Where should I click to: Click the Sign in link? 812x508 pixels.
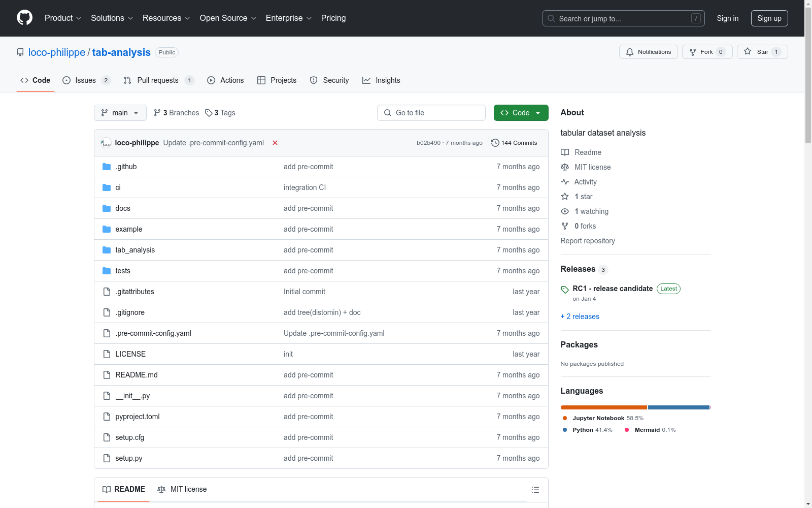pos(728,18)
